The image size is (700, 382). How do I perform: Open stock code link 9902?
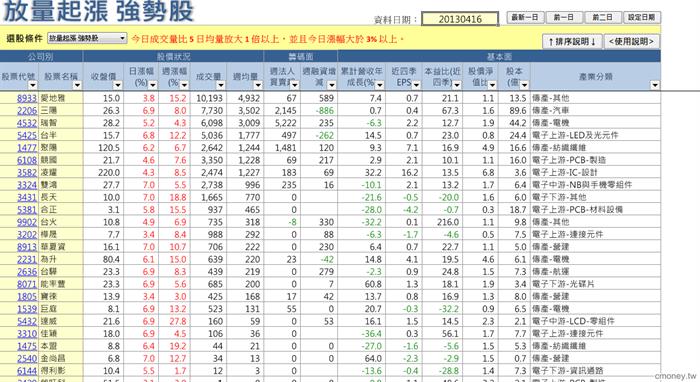coord(27,222)
